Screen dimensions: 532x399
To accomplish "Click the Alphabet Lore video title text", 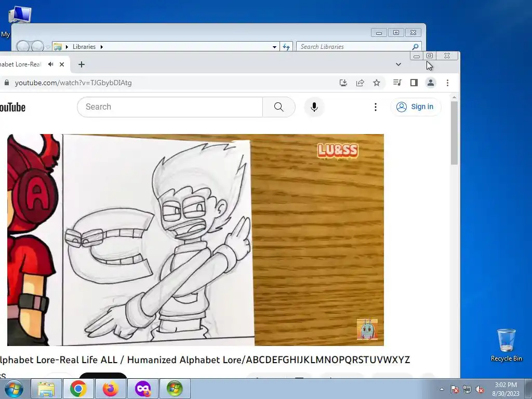I will point(205,360).
